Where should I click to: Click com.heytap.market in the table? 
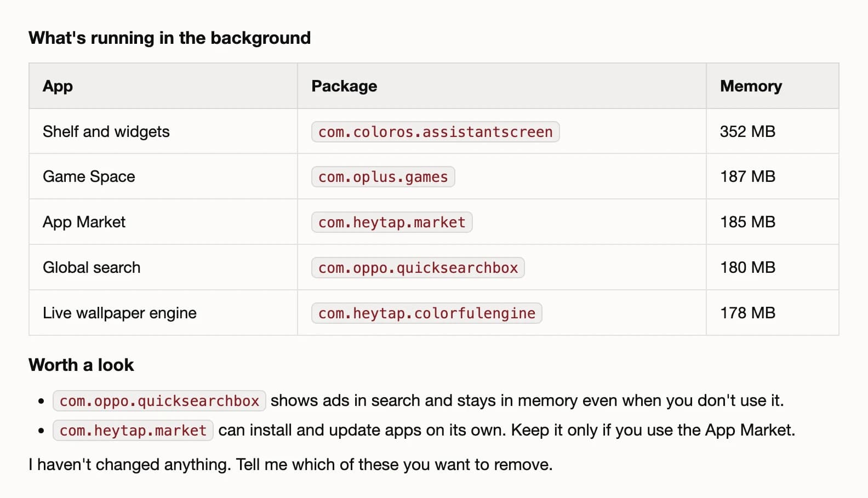coord(392,222)
